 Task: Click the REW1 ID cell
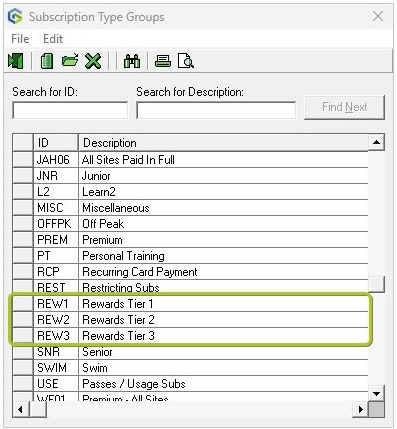56,304
